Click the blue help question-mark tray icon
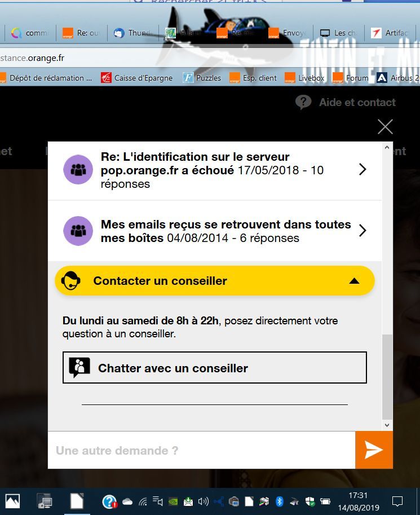 [109, 501]
